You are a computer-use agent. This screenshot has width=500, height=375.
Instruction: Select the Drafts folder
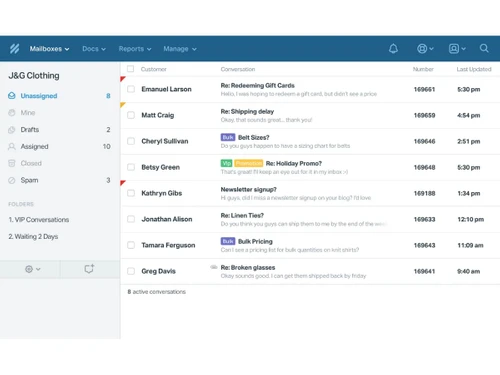pos(59,130)
